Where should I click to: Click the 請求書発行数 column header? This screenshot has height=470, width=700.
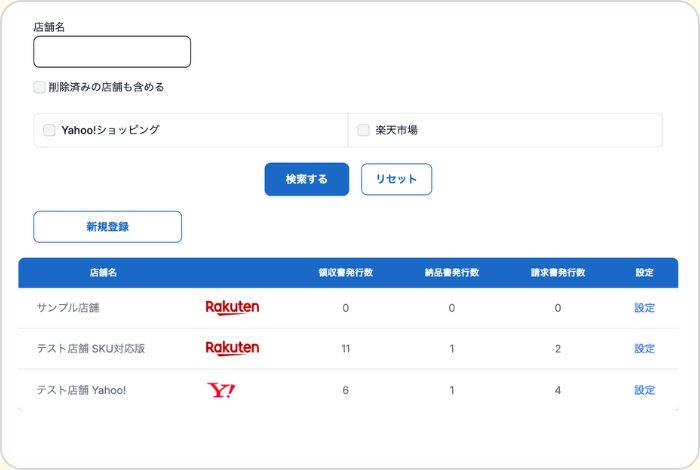(558, 272)
